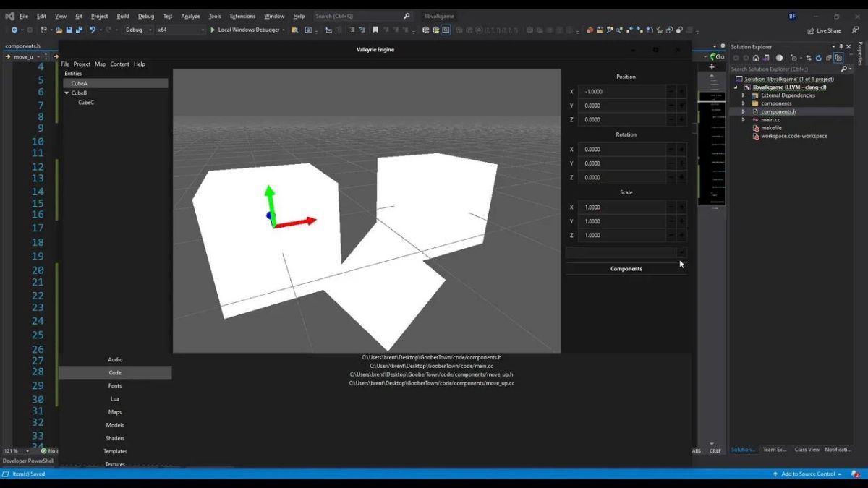Click the Save All icon in Visual Studio toolbar
The image size is (868, 488).
point(79,30)
